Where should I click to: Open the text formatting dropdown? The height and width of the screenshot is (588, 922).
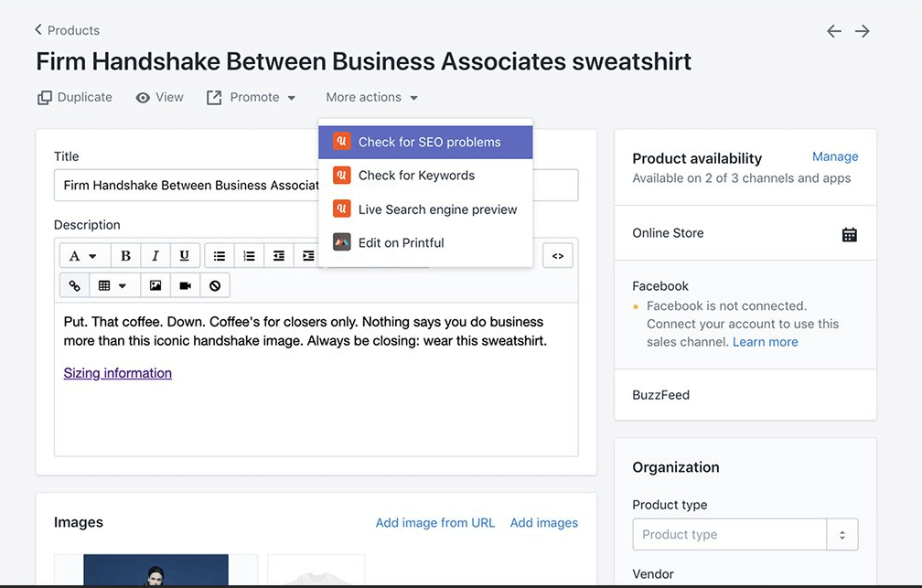pos(83,256)
